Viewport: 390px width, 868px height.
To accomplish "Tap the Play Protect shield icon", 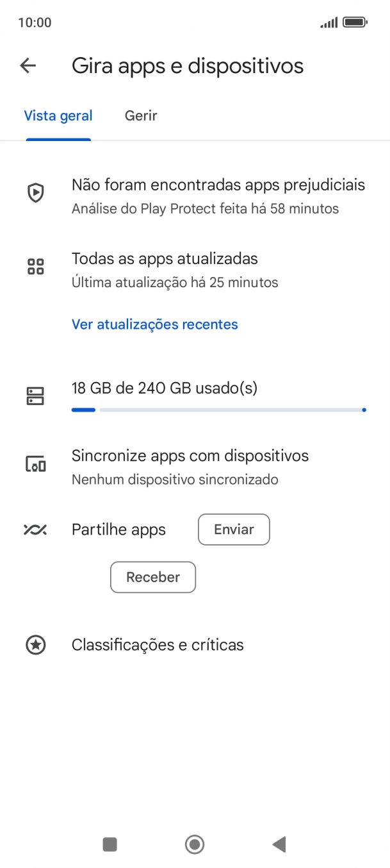I will [x=35, y=193].
